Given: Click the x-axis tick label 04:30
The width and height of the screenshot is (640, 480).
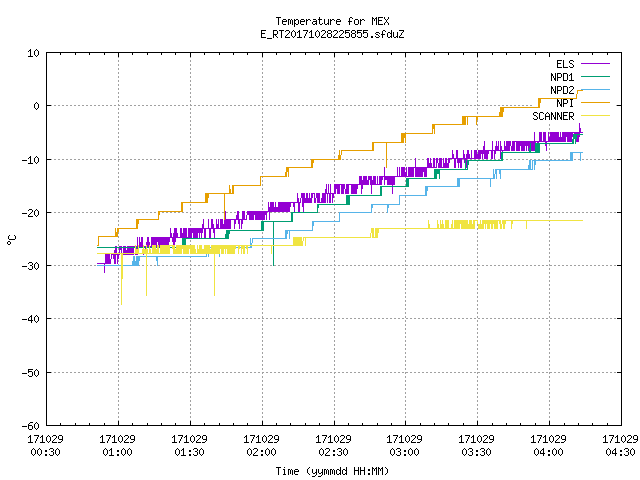Looking at the screenshot, I should [x=620, y=452].
